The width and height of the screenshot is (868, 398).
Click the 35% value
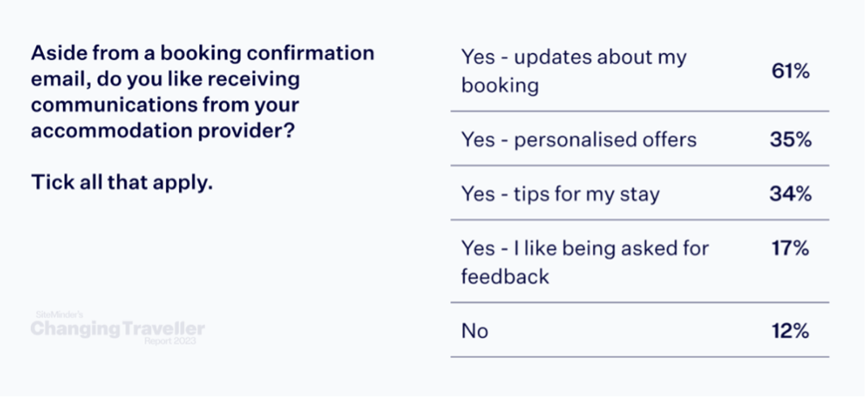(x=790, y=139)
